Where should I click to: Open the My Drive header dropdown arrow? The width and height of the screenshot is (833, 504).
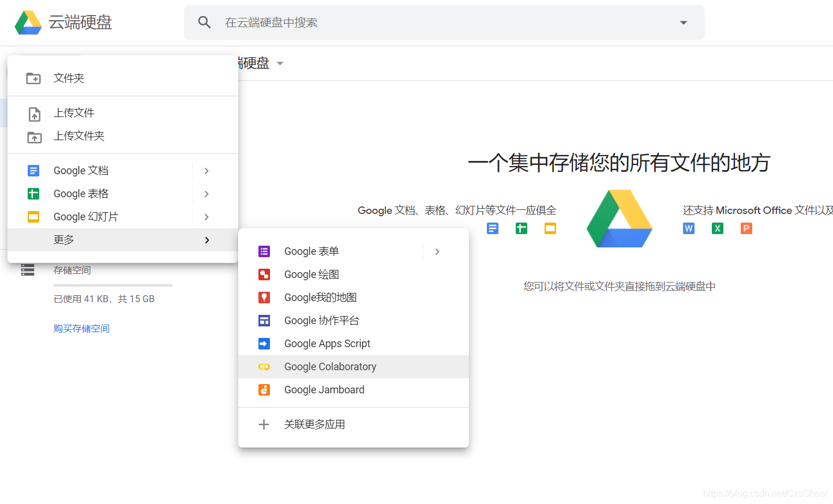[280, 63]
